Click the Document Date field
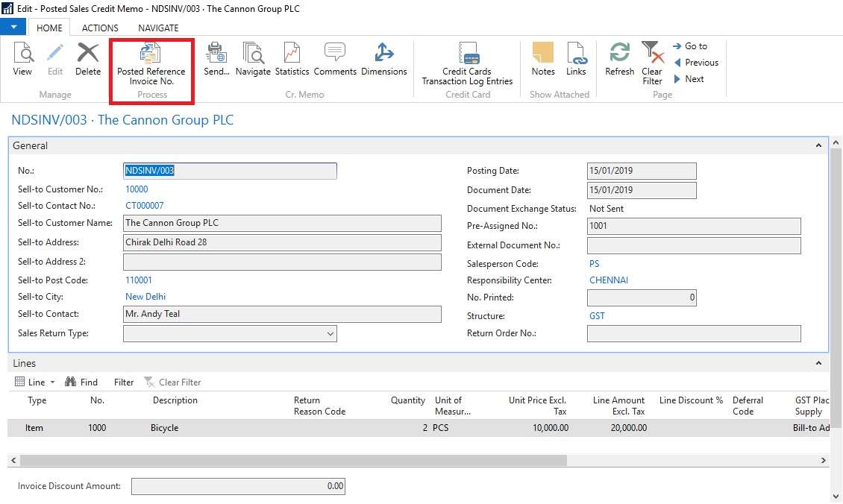 point(642,190)
